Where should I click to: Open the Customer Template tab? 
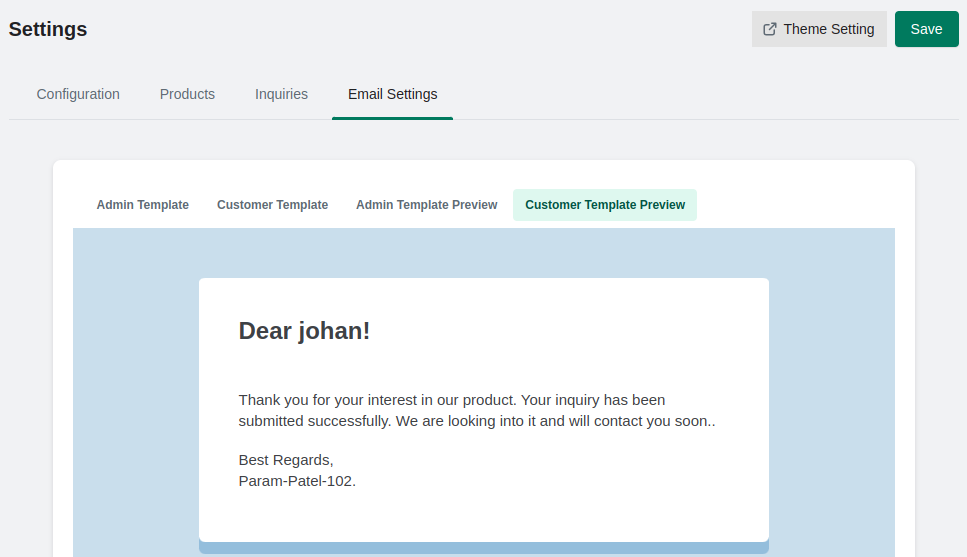pyautogui.click(x=272, y=205)
